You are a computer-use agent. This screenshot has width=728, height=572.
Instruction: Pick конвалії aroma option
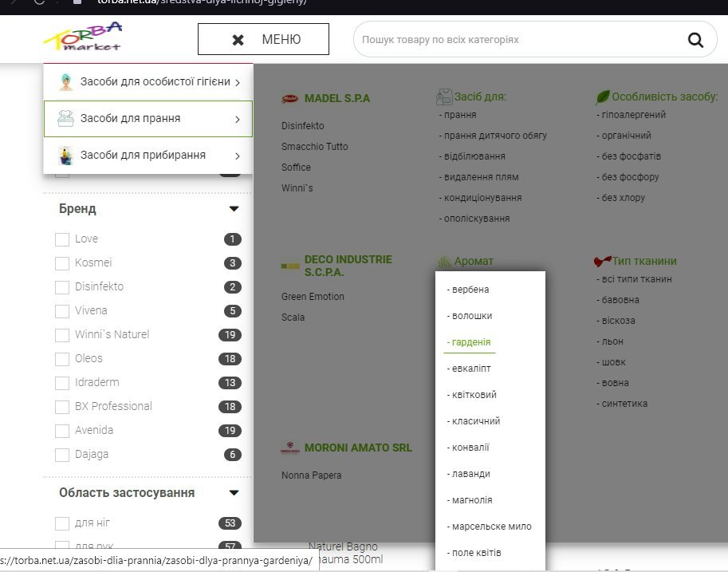[468, 448]
